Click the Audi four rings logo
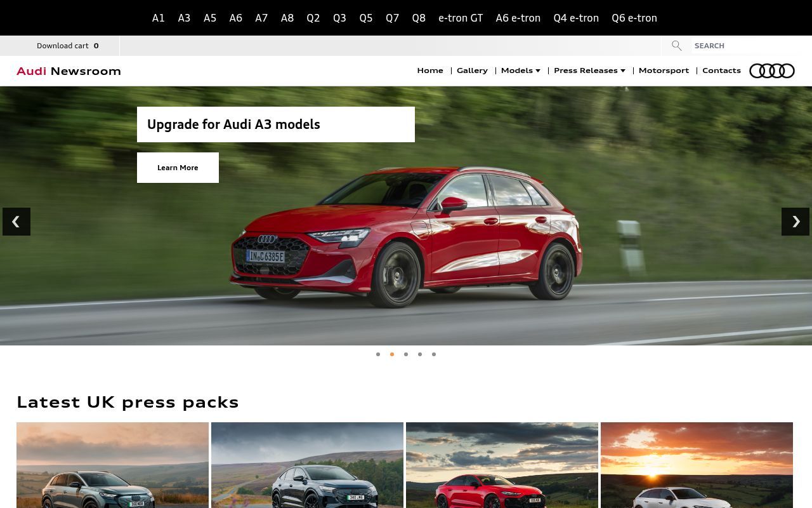This screenshot has height=508, width=812. (771, 70)
